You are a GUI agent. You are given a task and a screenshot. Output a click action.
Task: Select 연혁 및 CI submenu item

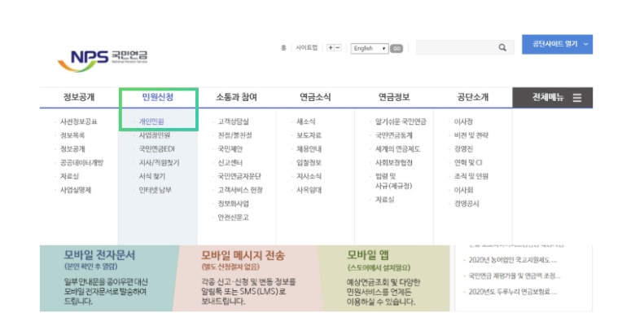(468, 163)
